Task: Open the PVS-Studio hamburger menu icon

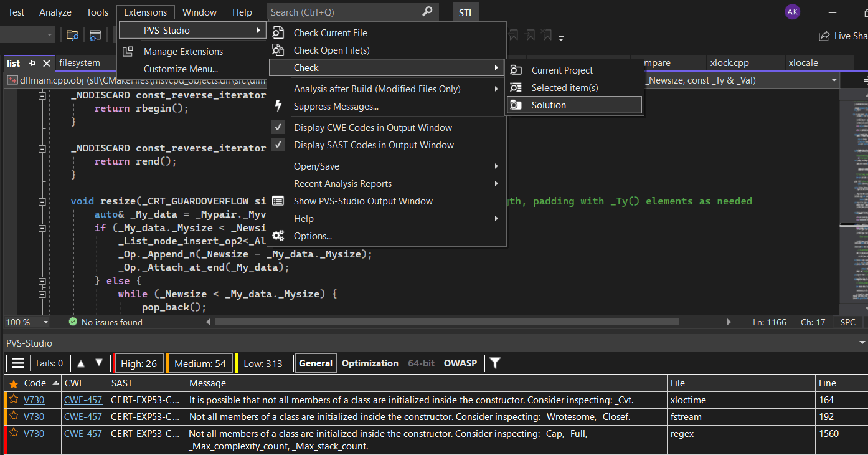Action: point(18,363)
